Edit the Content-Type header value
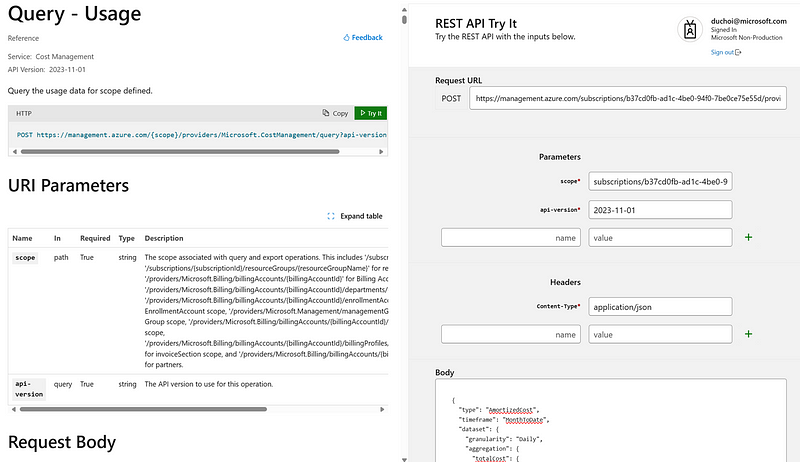The height and width of the screenshot is (462, 800). [x=660, y=306]
